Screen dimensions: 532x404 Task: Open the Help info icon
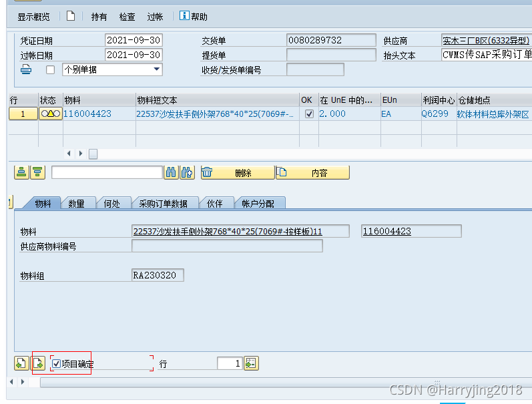tap(184, 15)
